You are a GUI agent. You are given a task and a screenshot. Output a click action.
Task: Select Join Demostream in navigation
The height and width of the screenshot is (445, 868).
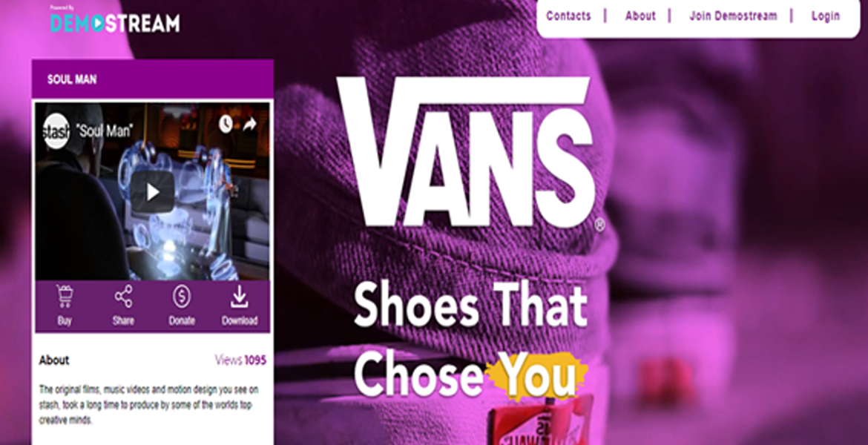[733, 16]
